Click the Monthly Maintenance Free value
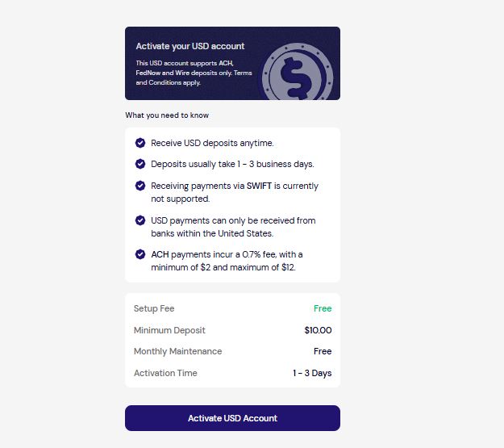 click(x=323, y=351)
